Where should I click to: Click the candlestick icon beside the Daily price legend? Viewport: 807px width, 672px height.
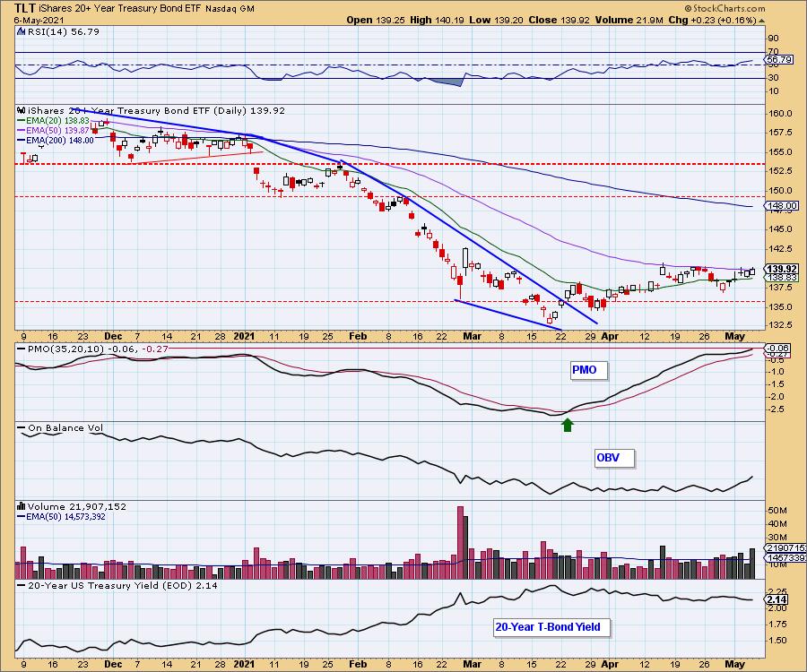tap(22, 110)
